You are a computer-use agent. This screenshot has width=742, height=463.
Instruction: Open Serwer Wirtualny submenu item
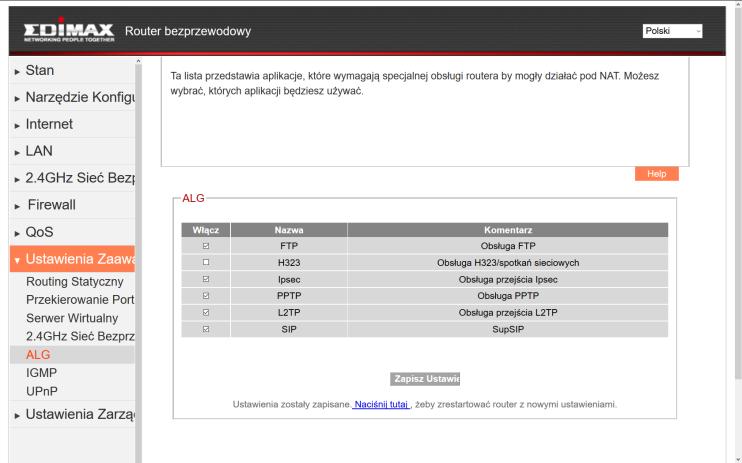point(72,318)
